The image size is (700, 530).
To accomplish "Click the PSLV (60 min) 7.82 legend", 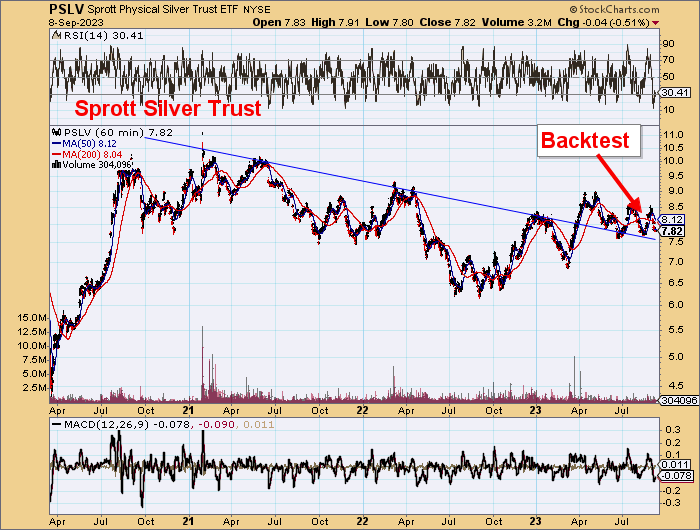I will point(118,133).
